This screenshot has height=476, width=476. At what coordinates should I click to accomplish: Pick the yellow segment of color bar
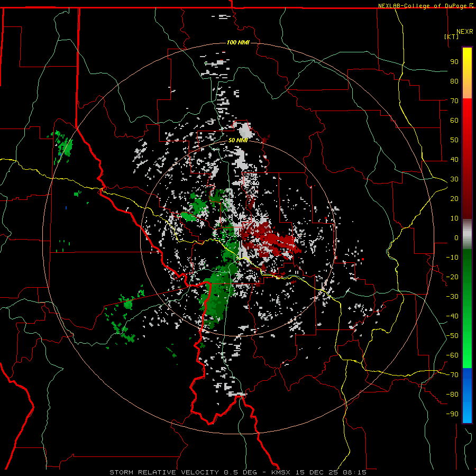point(467,73)
